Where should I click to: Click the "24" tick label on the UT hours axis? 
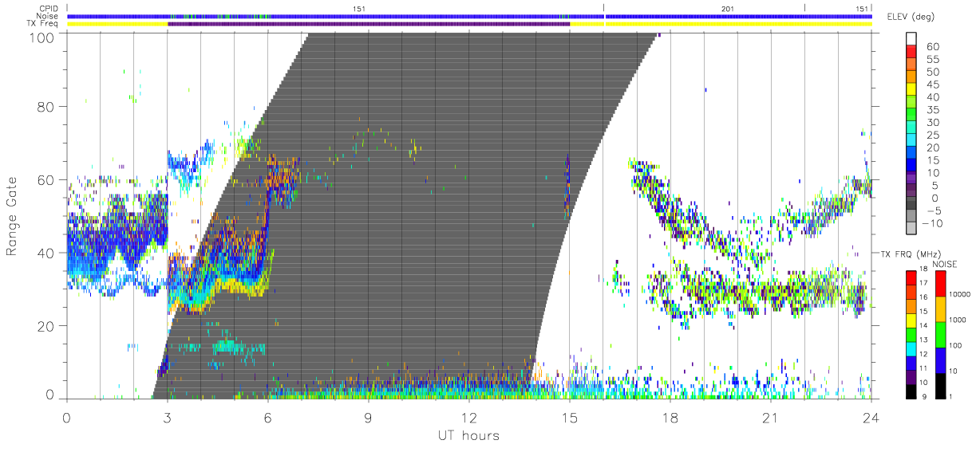[x=871, y=417]
